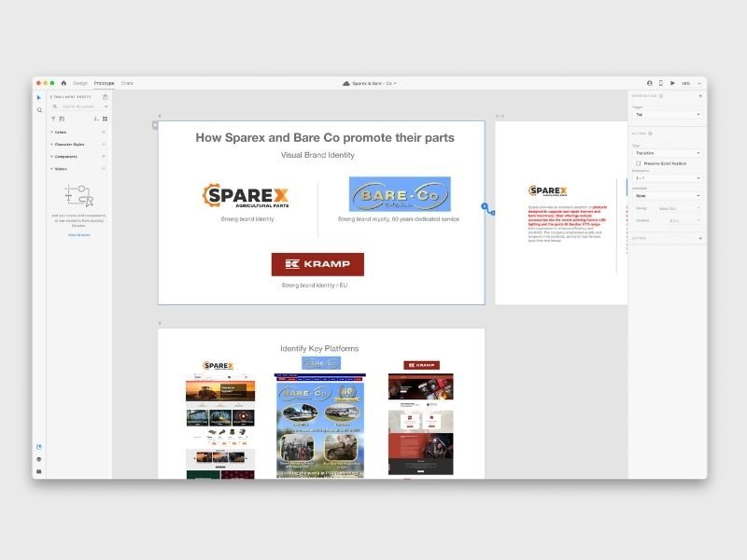Open the mobile device preview icon
Viewport: 747px width, 560px height.
[x=661, y=83]
